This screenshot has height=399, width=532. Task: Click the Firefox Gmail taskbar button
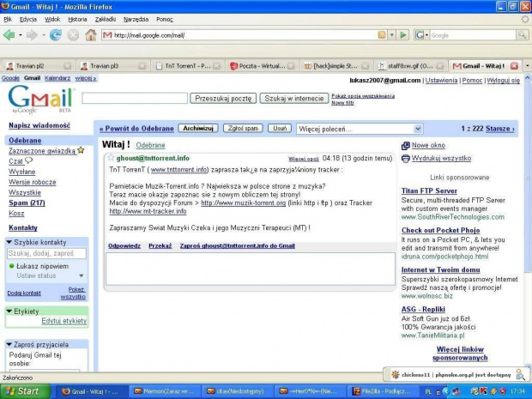[x=92, y=391]
